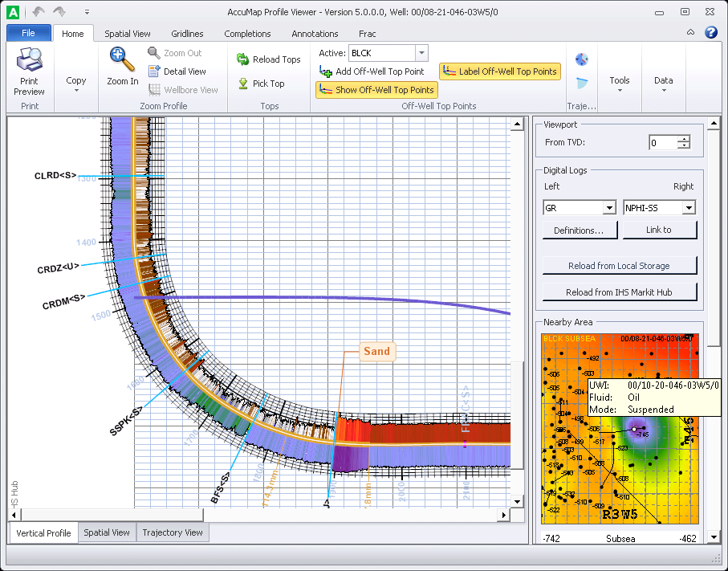Click the help question mark icon
Viewport: 728px width, 571px height.
click(x=710, y=33)
